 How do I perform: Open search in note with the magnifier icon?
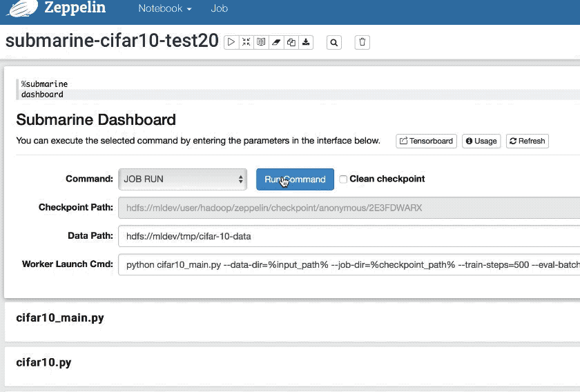tap(334, 43)
